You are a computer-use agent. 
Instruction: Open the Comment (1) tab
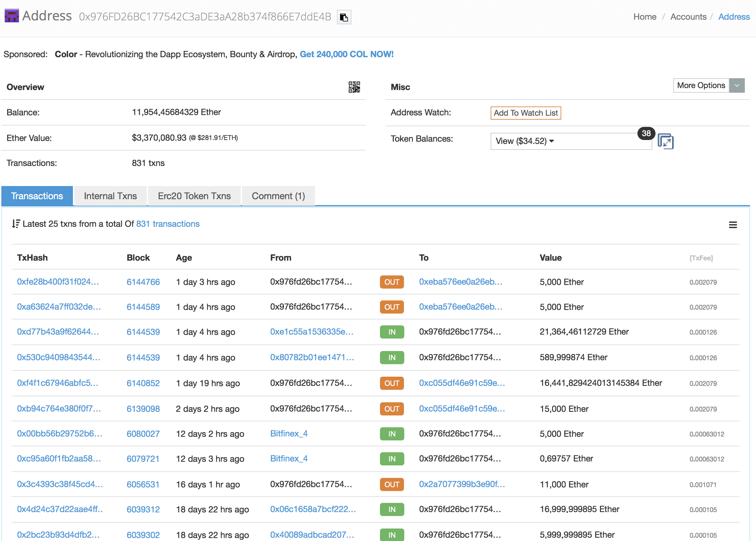tap(278, 196)
